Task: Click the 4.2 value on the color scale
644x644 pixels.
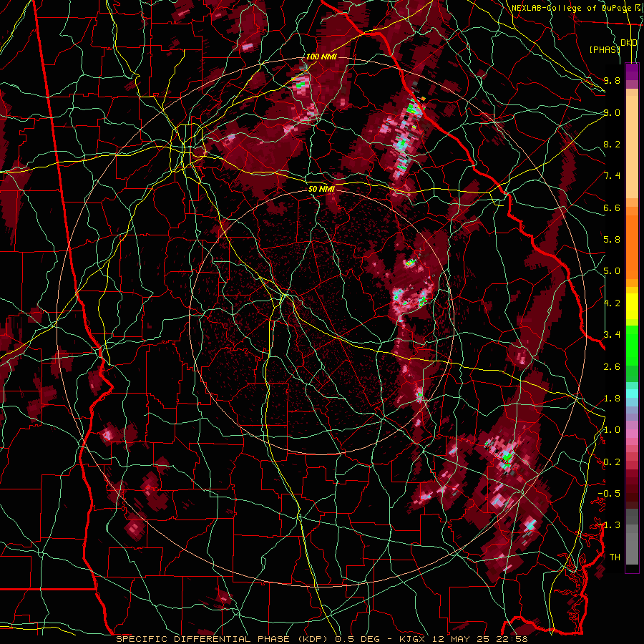Action: [612, 303]
